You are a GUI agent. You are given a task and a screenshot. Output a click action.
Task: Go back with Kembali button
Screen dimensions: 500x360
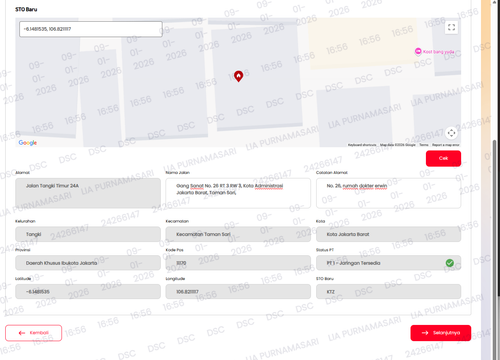[x=34, y=333]
